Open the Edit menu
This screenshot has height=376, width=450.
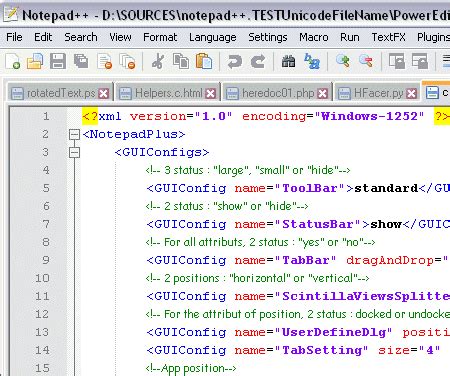43,37
